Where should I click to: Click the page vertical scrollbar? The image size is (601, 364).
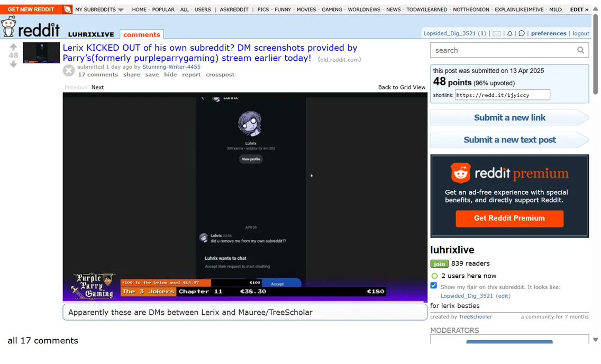pyautogui.click(x=595, y=54)
